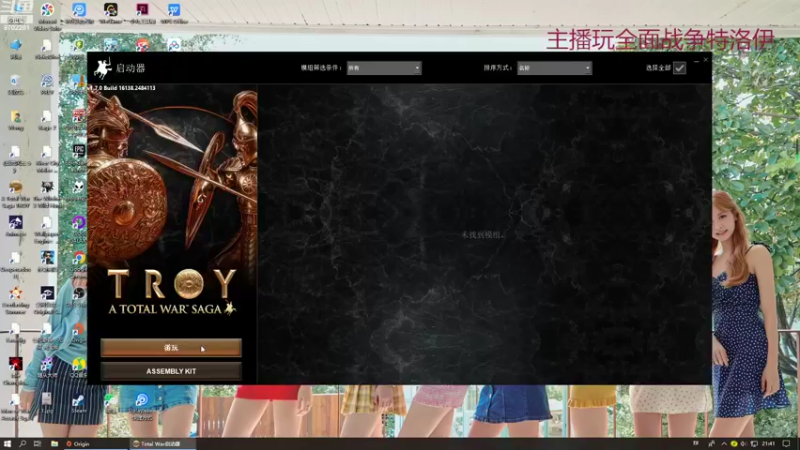Open the network tray icon
This screenshot has width=800, height=450.
(754, 443)
